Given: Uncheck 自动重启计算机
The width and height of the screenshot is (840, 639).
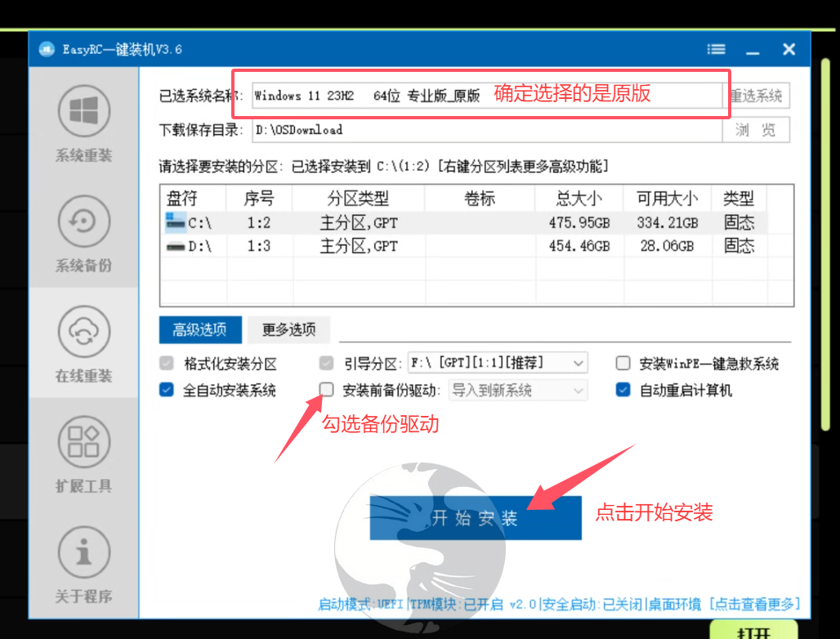Looking at the screenshot, I should pyautogui.click(x=623, y=390).
